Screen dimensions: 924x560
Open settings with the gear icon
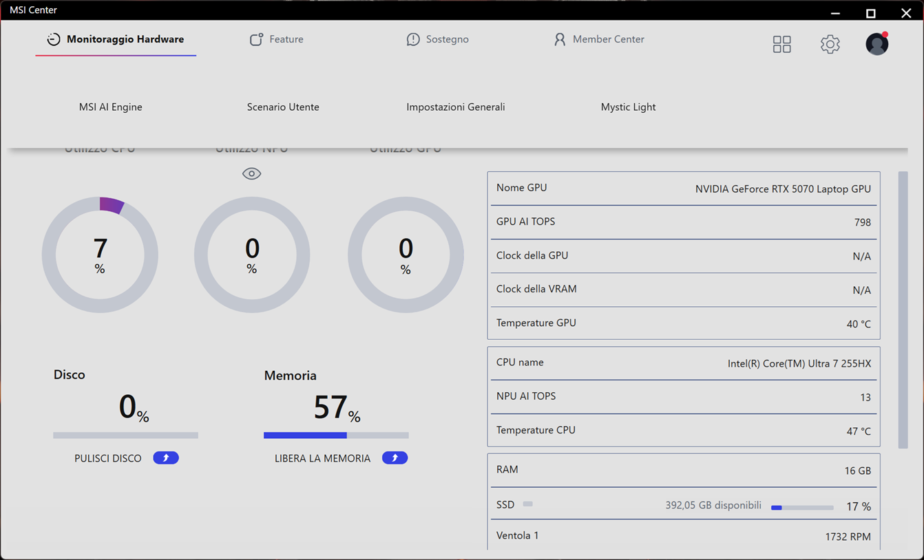(x=830, y=44)
